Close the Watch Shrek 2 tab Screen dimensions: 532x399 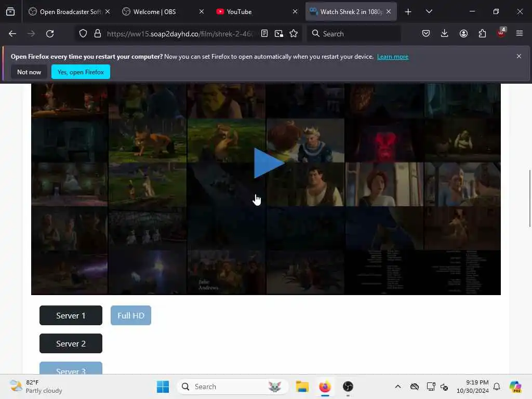(389, 11)
